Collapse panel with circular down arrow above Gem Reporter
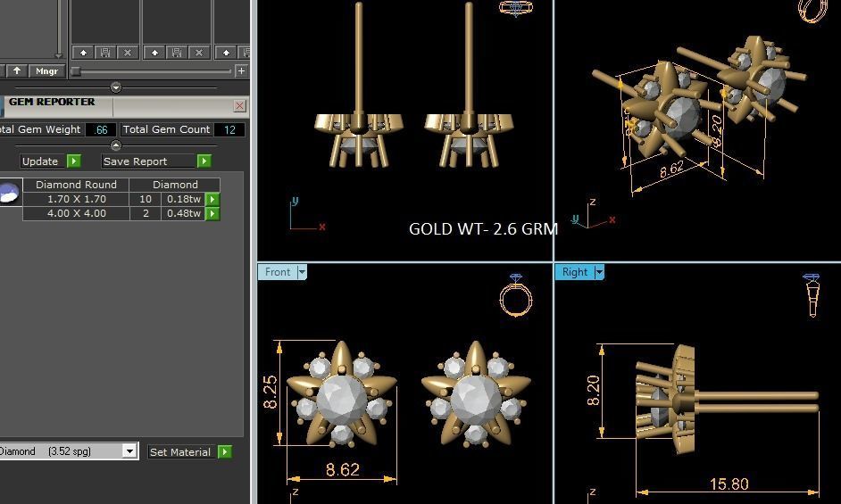The image size is (841, 504). (x=116, y=87)
